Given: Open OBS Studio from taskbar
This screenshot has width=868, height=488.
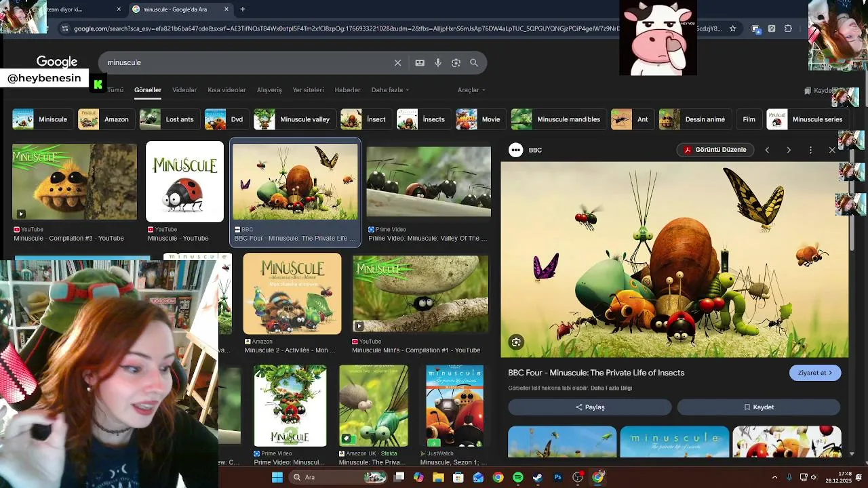Looking at the screenshot, I should 578,477.
